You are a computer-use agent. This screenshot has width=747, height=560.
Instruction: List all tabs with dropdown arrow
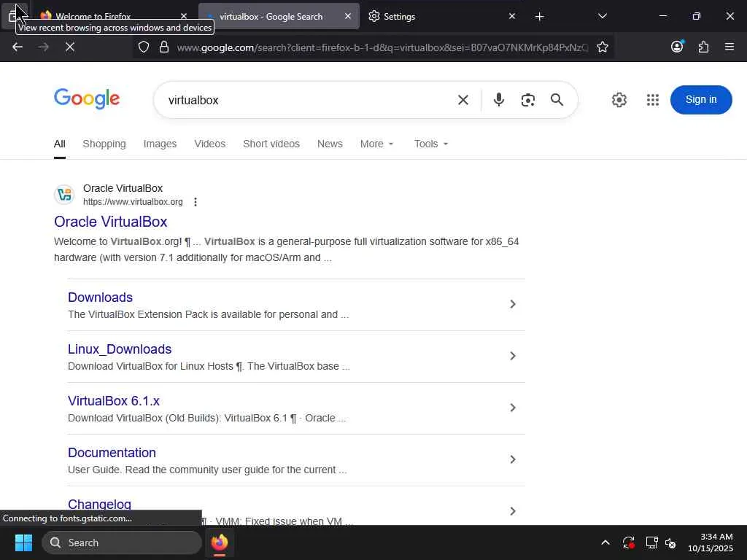coord(602,16)
